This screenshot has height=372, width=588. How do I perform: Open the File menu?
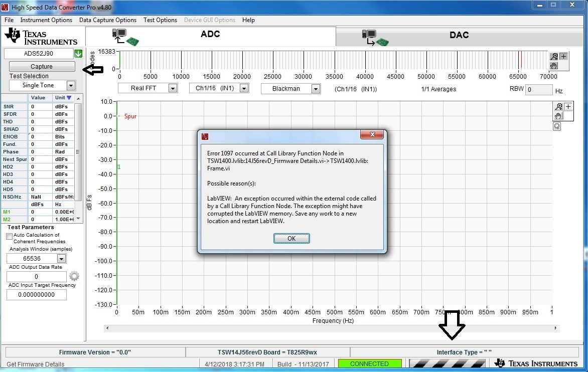point(9,20)
